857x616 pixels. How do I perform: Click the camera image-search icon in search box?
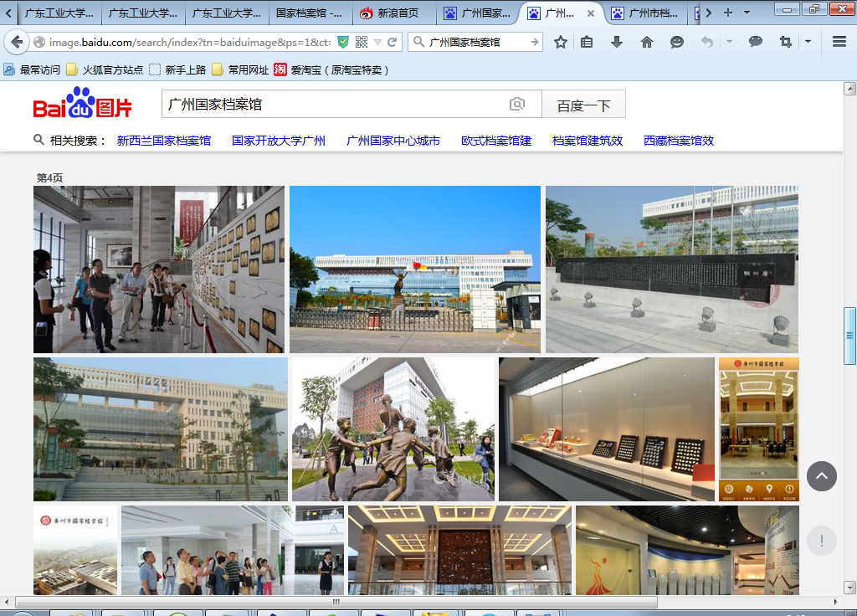coord(517,105)
